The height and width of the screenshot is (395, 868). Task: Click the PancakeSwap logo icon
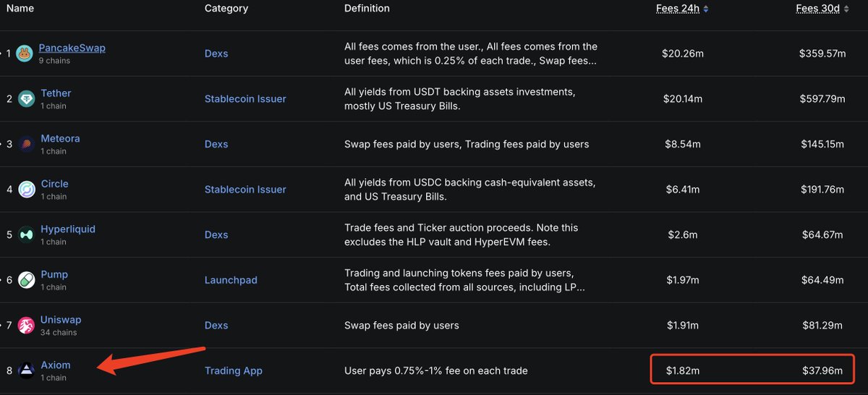pyautogui.click(x=25, y=54)
